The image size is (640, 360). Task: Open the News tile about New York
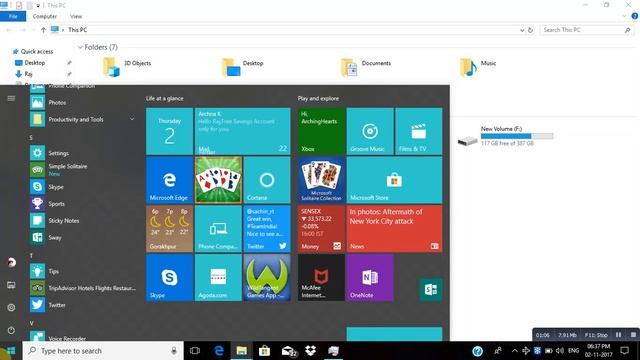pyautogui.click(x=394, y=229)
